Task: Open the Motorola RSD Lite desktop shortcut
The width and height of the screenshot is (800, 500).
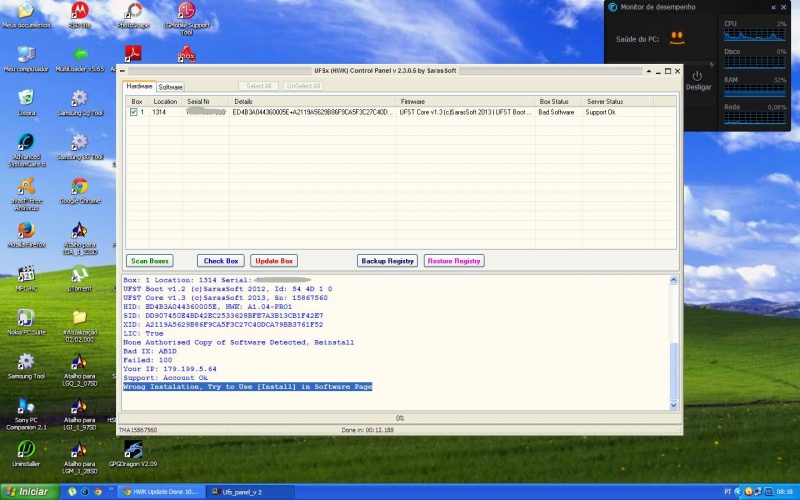Action: pyautogui.click(x=80, y=14)
